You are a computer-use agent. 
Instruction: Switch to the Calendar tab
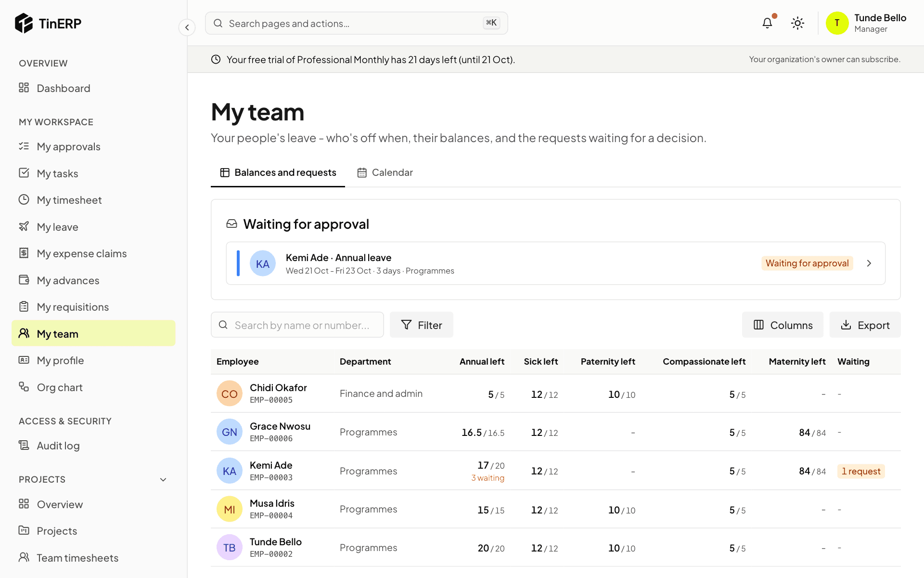pos(385,172)
